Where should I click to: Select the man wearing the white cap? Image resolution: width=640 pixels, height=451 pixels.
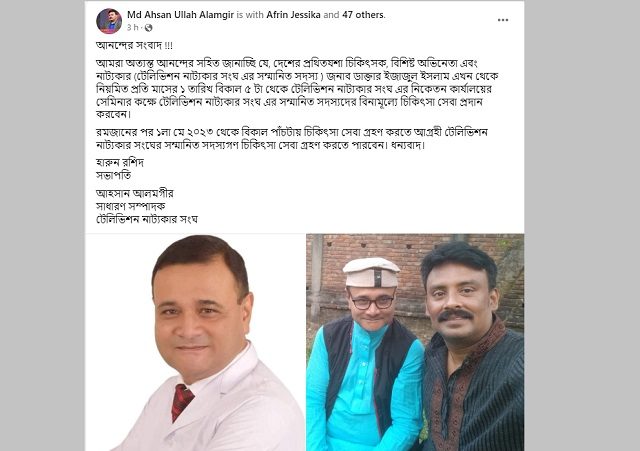tap(367, 355)
